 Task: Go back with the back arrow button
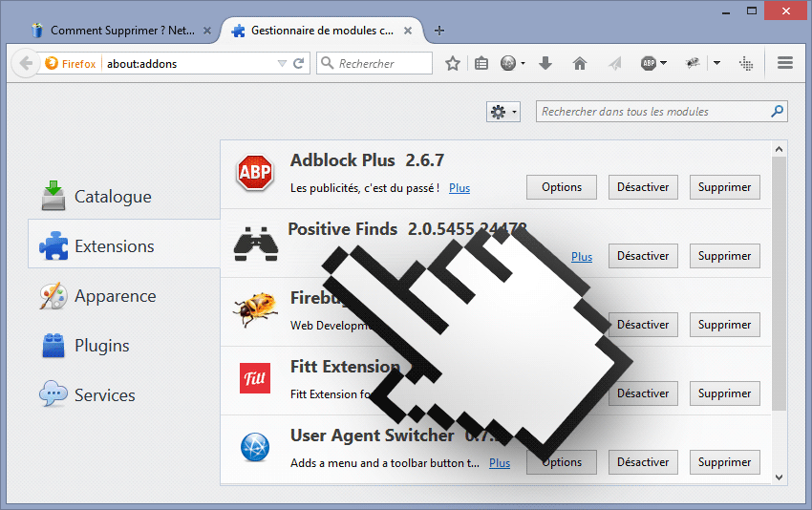point(26,64)
